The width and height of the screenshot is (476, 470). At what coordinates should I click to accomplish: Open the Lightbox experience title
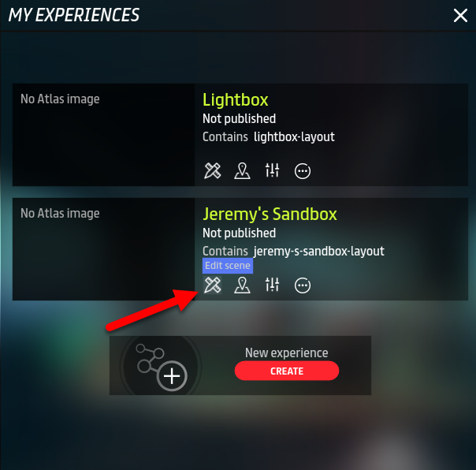(x=236, y=99)
